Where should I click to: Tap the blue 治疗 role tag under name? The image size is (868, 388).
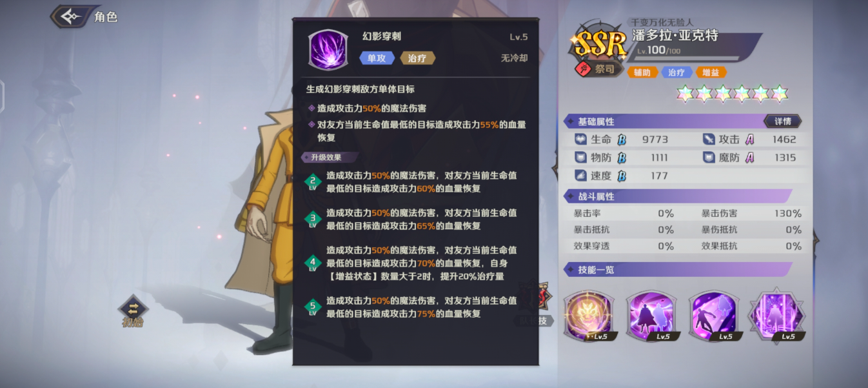[x=676, y=73]
